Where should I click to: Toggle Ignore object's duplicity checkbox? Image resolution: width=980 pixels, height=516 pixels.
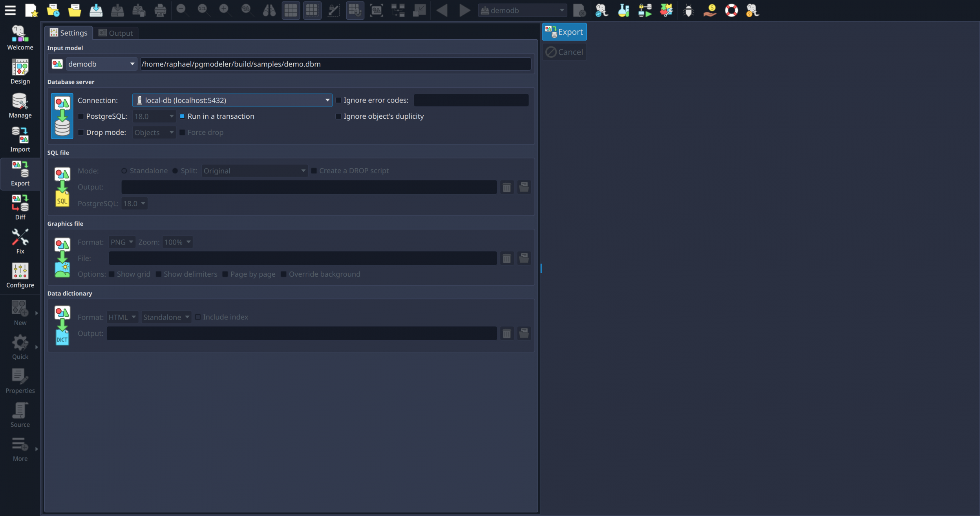(338, 116)
